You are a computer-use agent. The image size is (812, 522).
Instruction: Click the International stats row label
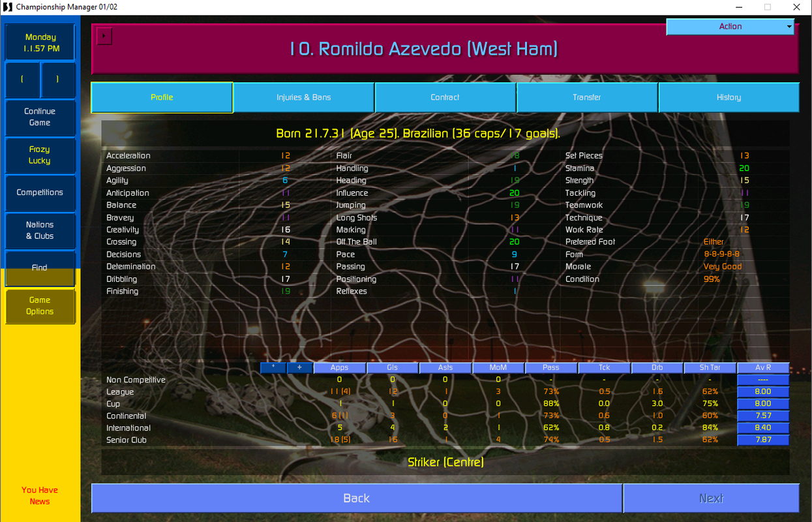coord(128,428)
